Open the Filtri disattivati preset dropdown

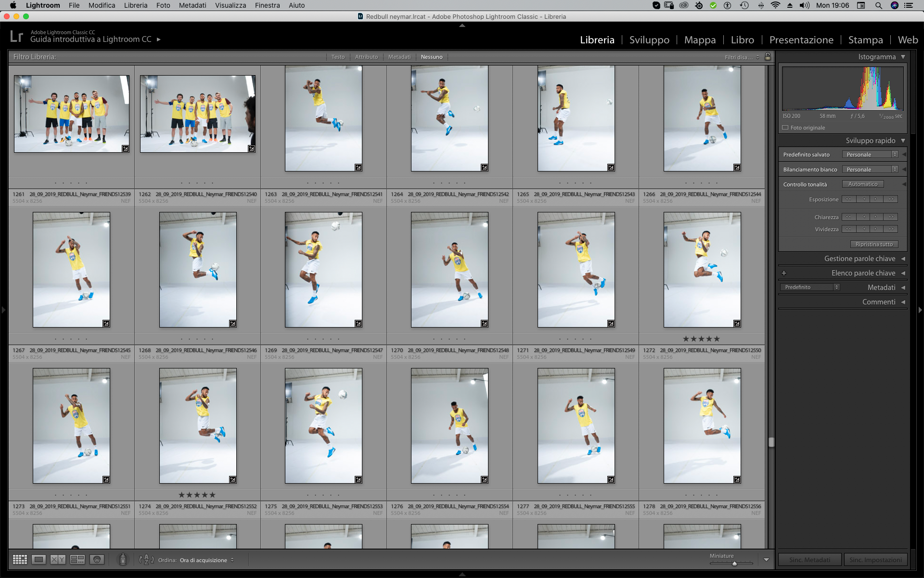(x=742, y=57)
